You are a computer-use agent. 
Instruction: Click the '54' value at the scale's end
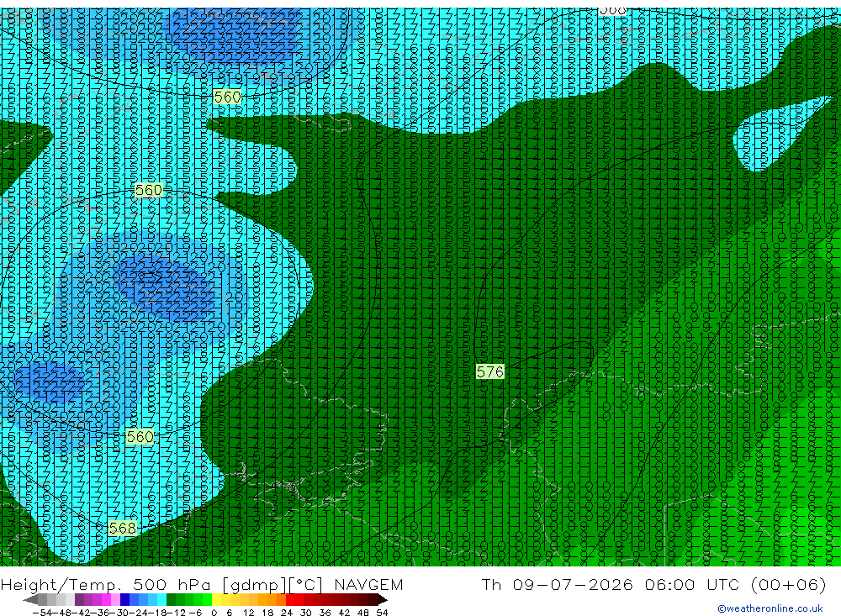pos(382,613)
